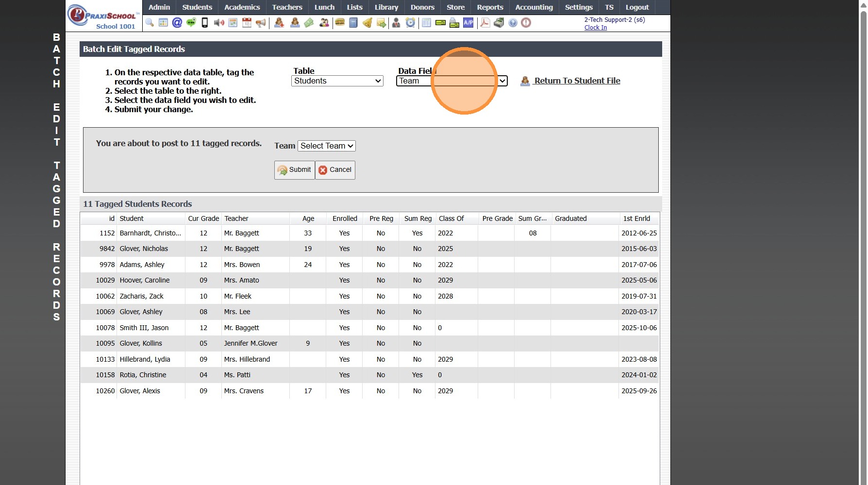
Task: Open the Lists menu
Action: (x=355, y=7)
